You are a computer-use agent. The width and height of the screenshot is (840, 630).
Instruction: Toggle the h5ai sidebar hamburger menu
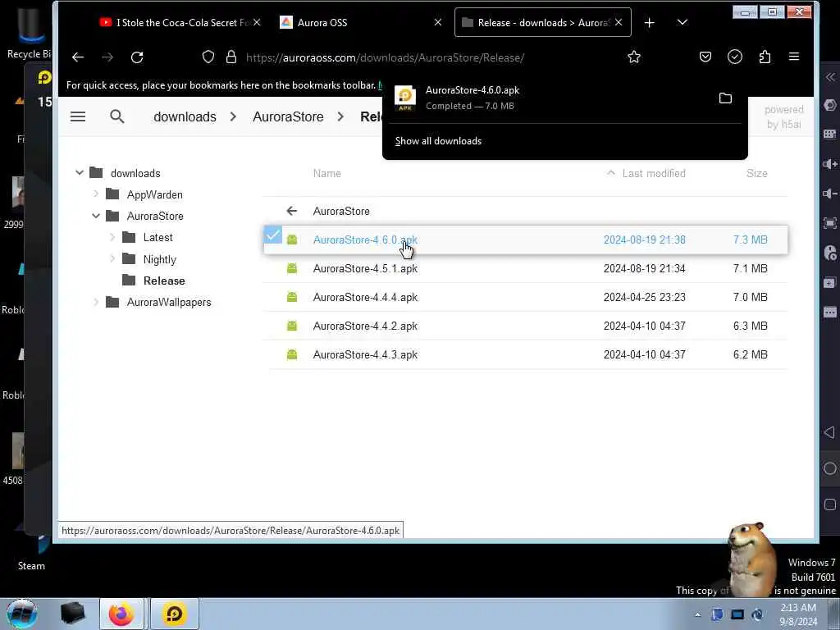(78, 116)
